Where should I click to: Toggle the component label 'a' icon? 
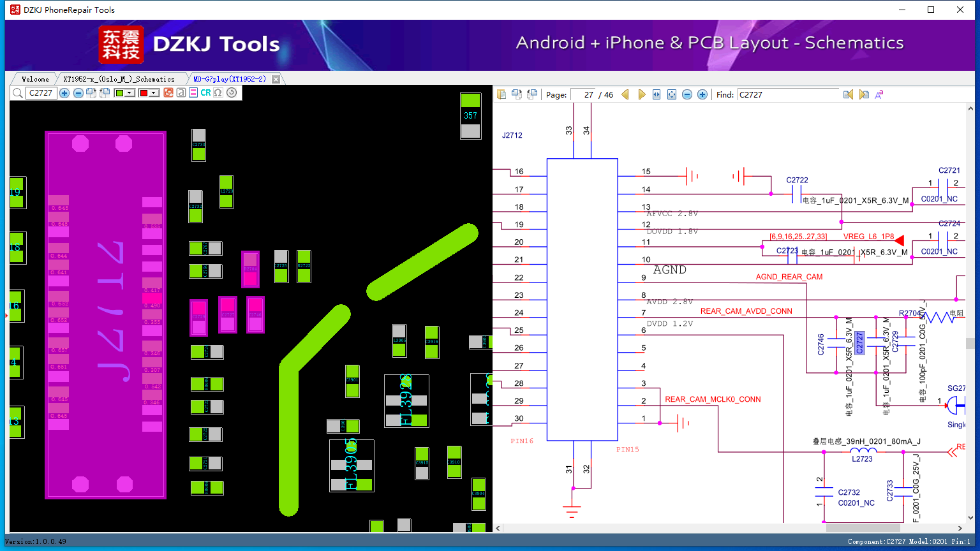[x=181, y=92]
